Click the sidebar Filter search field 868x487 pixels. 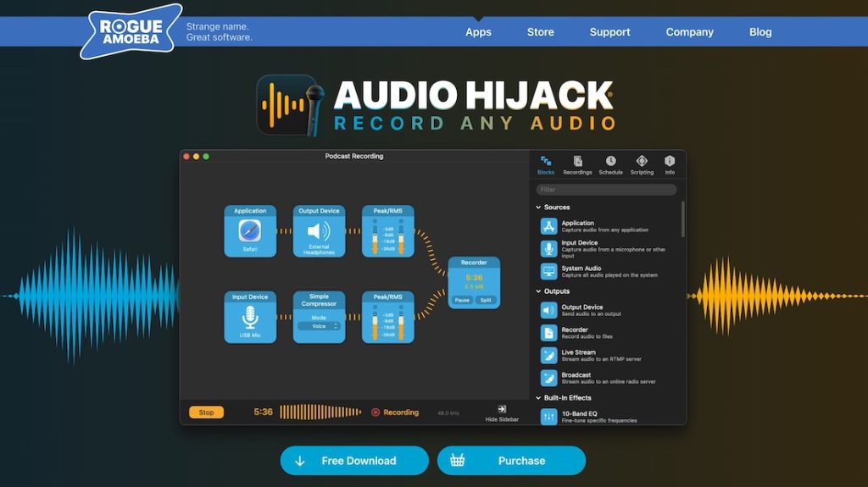tap(607, 190)
